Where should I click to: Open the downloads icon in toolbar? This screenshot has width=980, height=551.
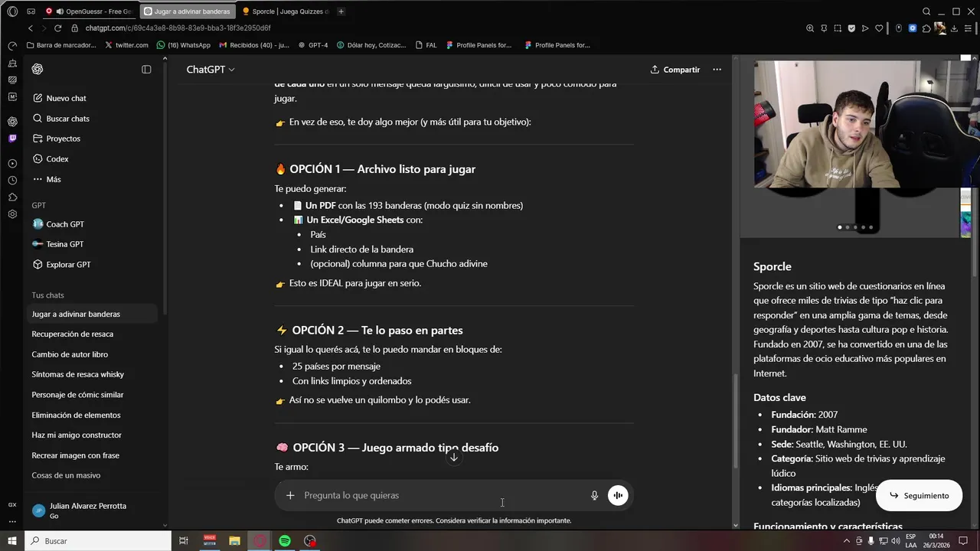pyautogui.click(x=954, y=28)
